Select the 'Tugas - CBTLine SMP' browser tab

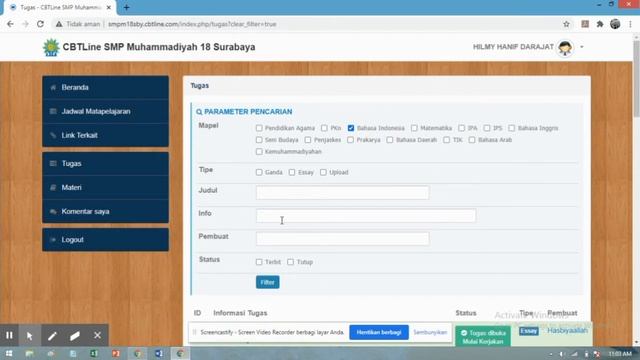(x=60, y=7)
